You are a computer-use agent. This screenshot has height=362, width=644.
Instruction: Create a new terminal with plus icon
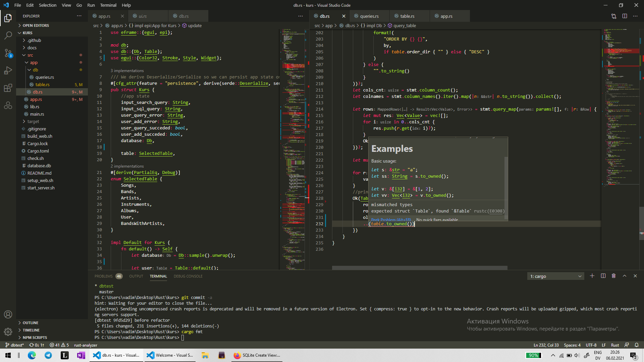(x=592, y=276)
